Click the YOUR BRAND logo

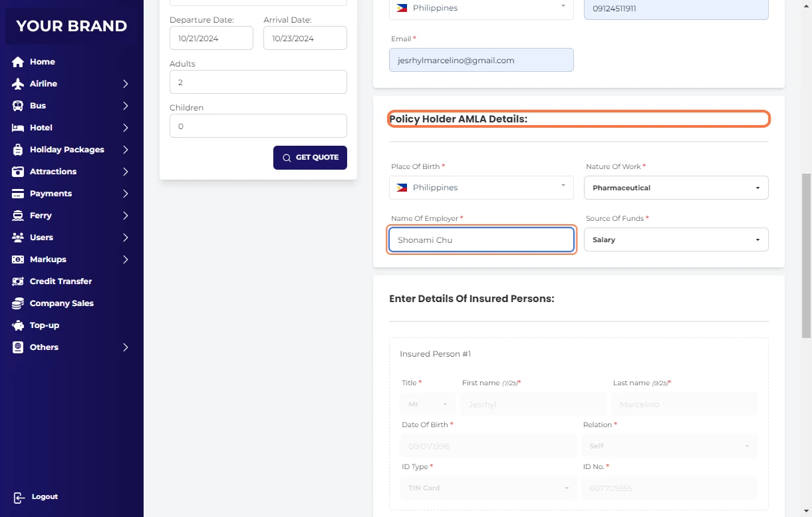pos(71,26)
